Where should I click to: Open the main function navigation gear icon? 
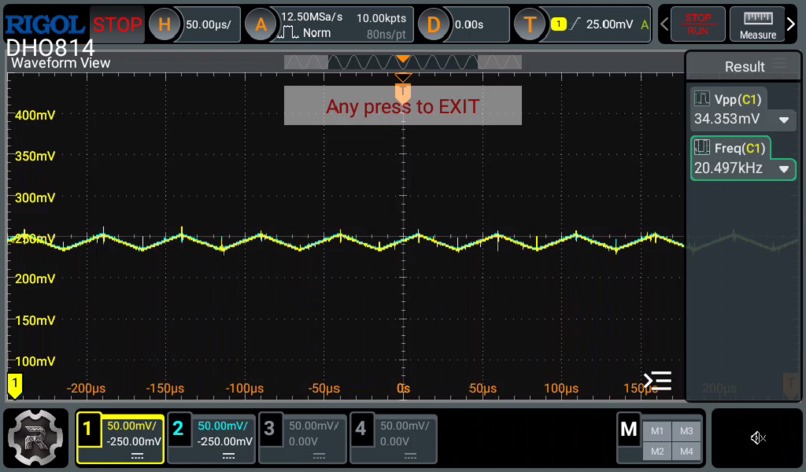point(36,438)
